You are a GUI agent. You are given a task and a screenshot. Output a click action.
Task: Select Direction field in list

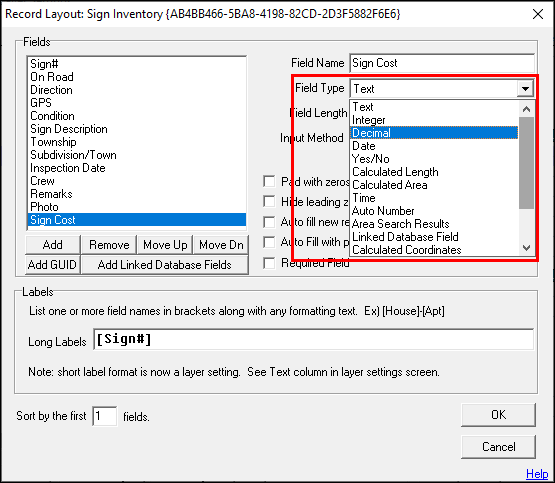[x=136, y=90]
